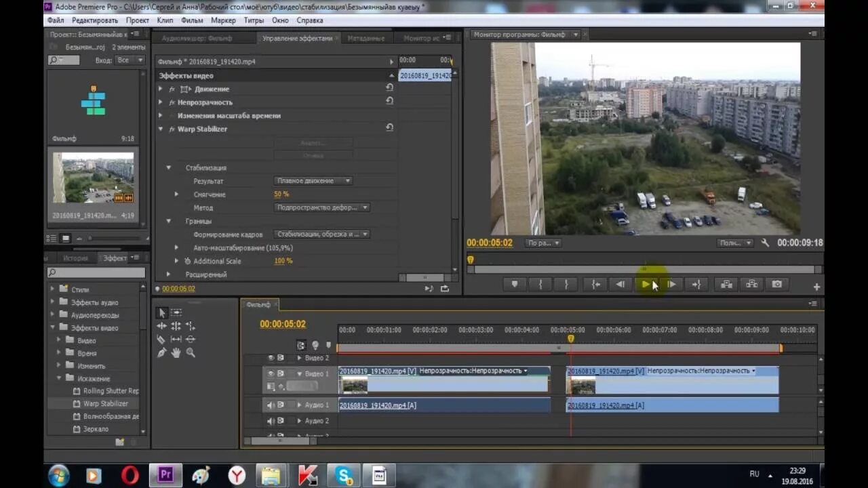Open the Клип menu
868x488 pixels.
click(x=165, y=20)
